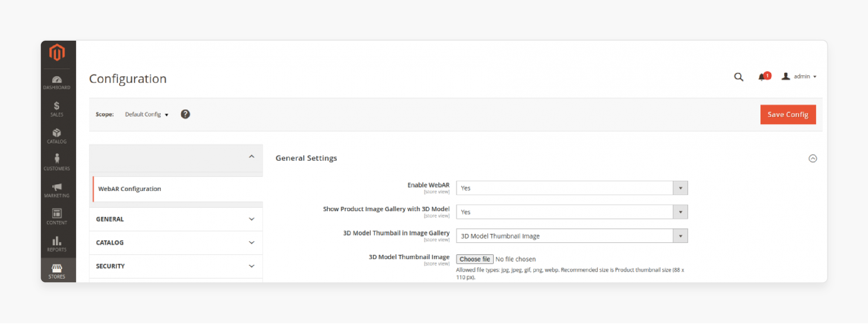Click the 'Allowed file types' note
Screen dimensions: 868x324
pyautogui.click(x=570, y=274)
